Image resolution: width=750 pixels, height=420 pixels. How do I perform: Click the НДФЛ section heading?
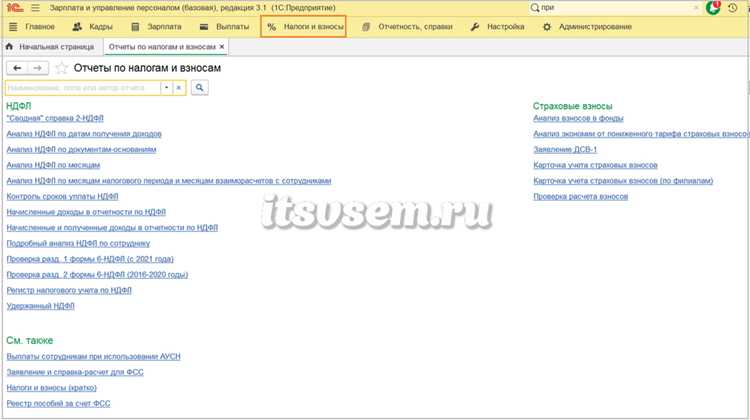(19, 106)
